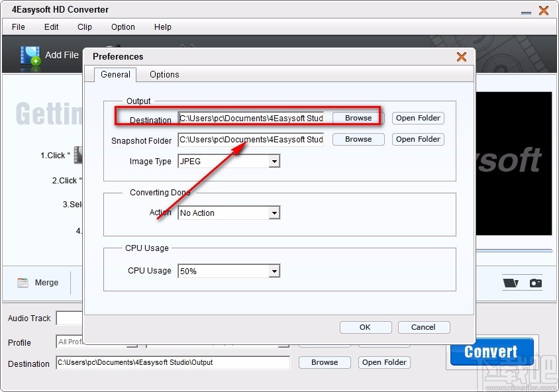The image size is (559, 392).
Task: Open Folder for Preferences Destination
Action: pos(418,118)
